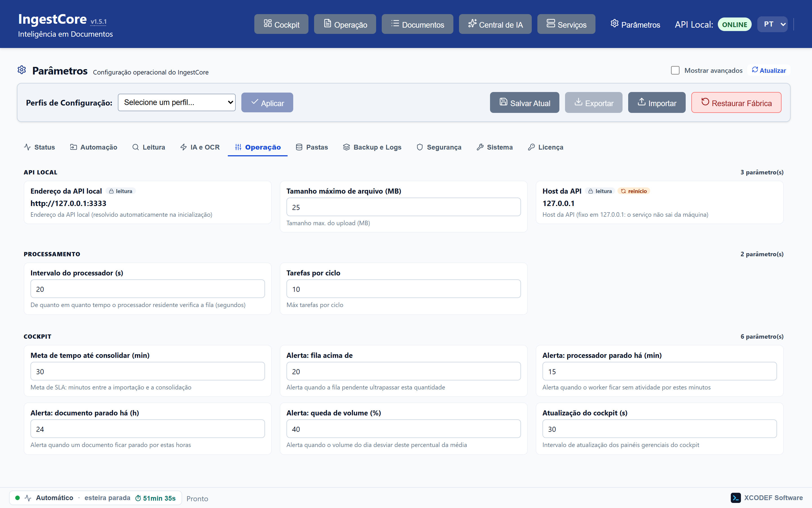Click the wrench icon on the Sistema tab
This screenshot has width=812, height=508.
pos(480,147)
